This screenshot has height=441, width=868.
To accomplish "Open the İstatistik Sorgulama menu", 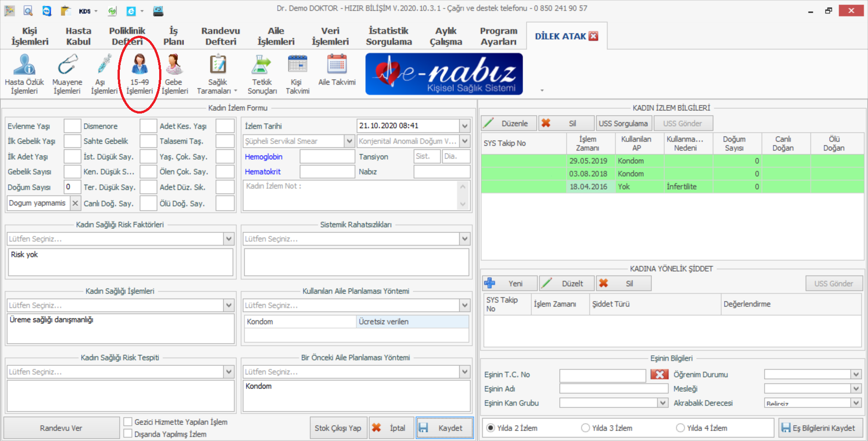I will (389, 36).
